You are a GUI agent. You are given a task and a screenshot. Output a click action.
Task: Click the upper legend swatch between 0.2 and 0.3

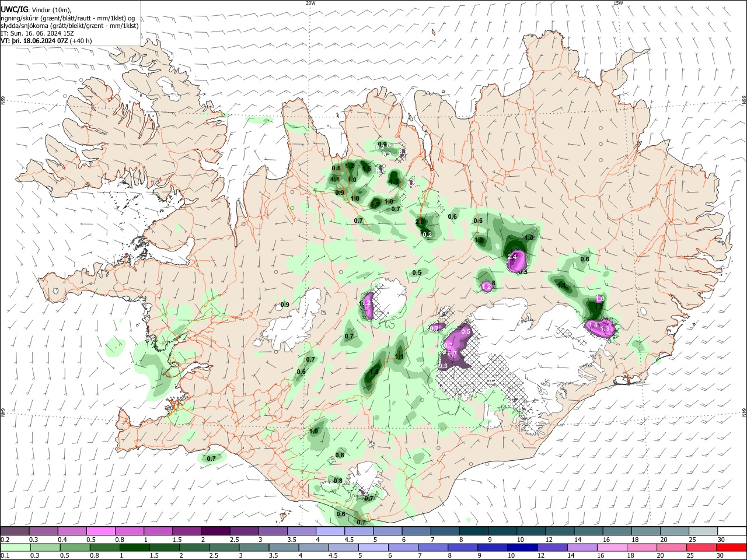[x=15, y=531]
